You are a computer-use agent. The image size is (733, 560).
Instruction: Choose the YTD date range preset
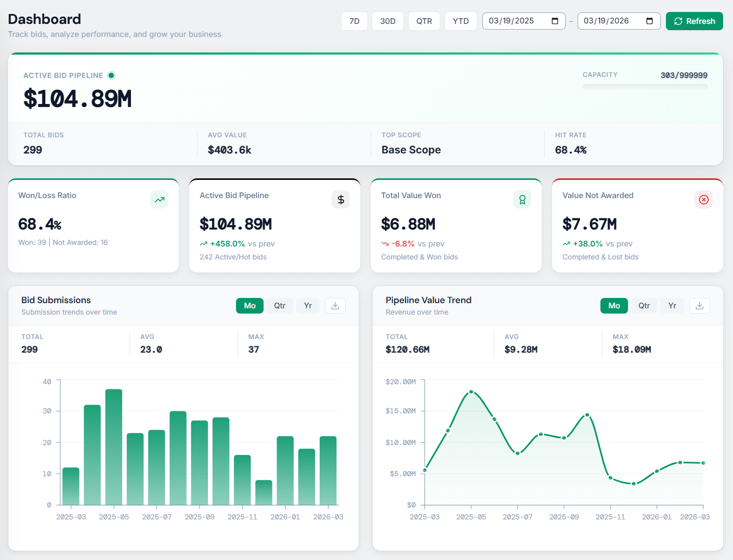[x=460, y=21]
